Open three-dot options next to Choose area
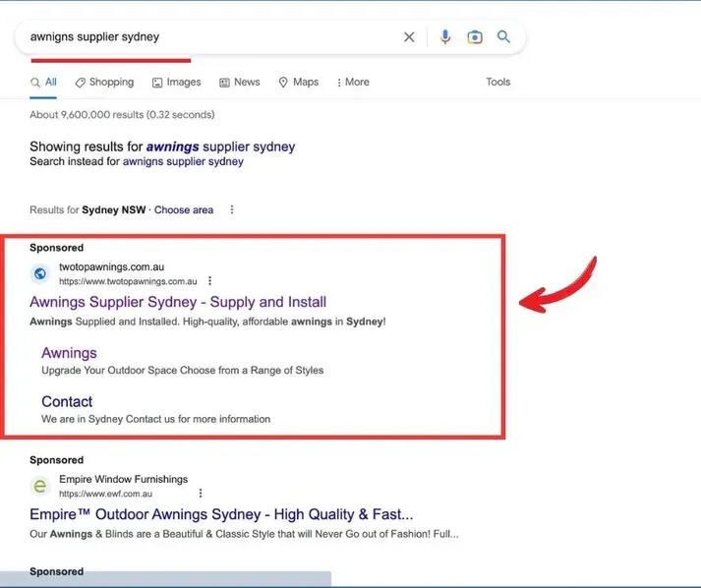Viewport: 701px width, 588px height. (232, 209)
